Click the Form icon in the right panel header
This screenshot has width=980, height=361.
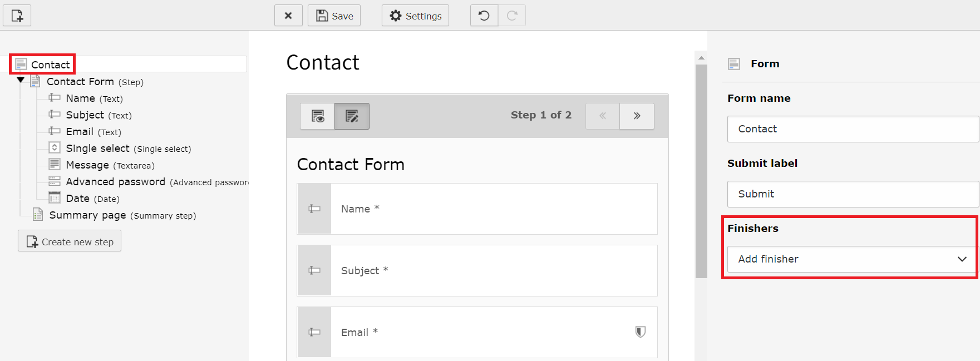[x=734, y=63]
